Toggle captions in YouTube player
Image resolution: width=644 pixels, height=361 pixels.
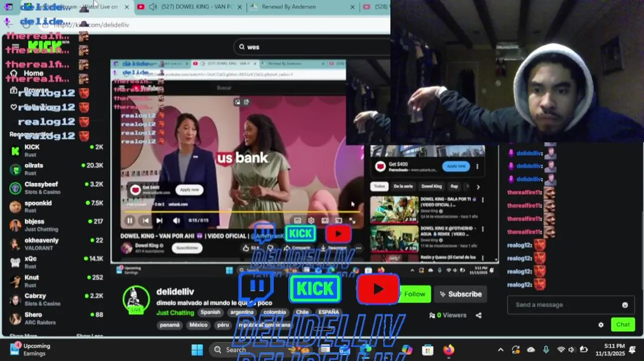(297, 221)
